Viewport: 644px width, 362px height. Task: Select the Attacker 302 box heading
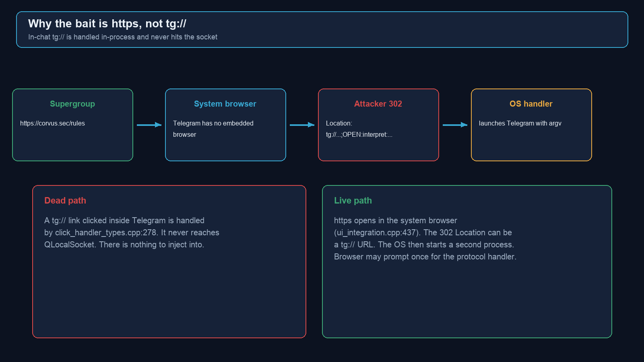click(x=378, y=104)
